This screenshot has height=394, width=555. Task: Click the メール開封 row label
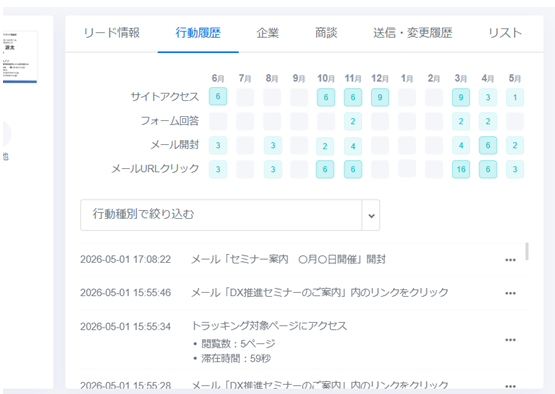pyautogui.click(x=174, y=144)
